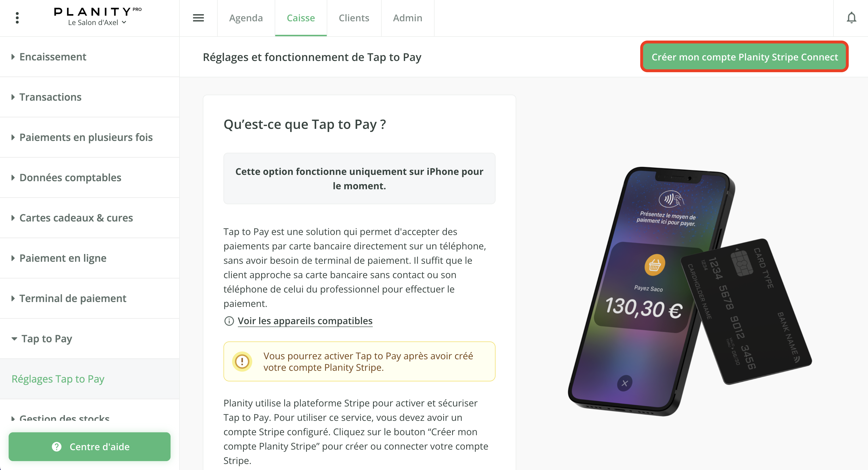Open the Admin tab
The height and width of the screenshot is (470, 868).
[407, 18]
